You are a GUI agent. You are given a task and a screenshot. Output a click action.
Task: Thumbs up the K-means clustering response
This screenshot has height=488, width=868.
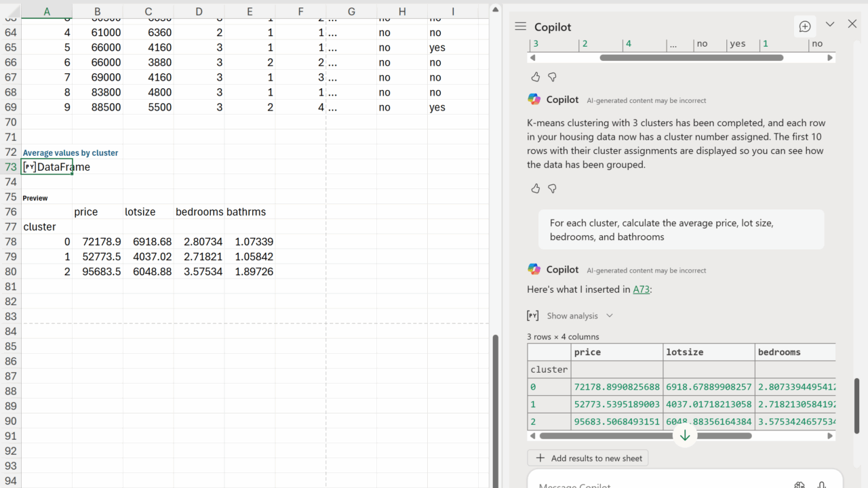click(535, 188)
